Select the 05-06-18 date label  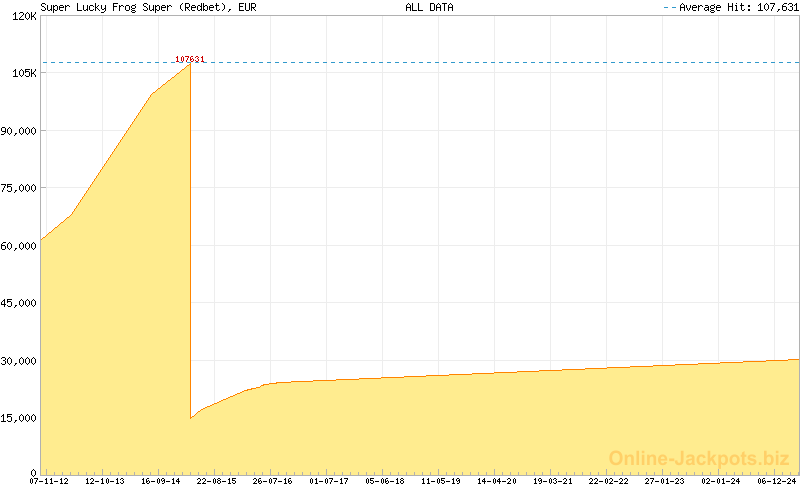385,481
